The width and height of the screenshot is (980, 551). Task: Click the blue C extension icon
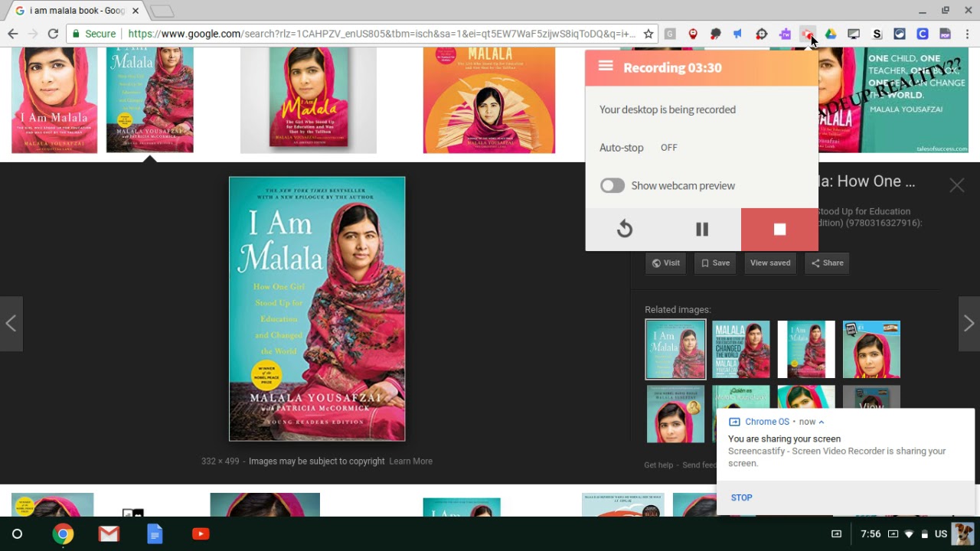[923, 34]
